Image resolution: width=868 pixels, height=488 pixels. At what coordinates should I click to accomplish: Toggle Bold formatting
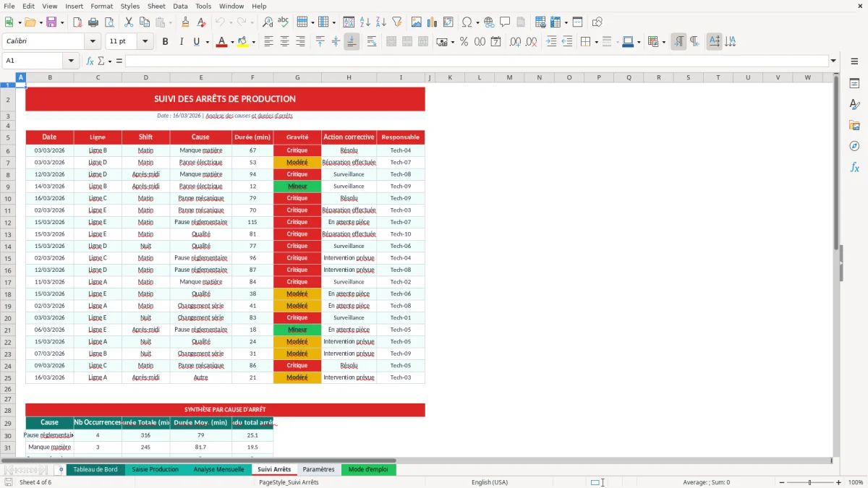(165, 42)
